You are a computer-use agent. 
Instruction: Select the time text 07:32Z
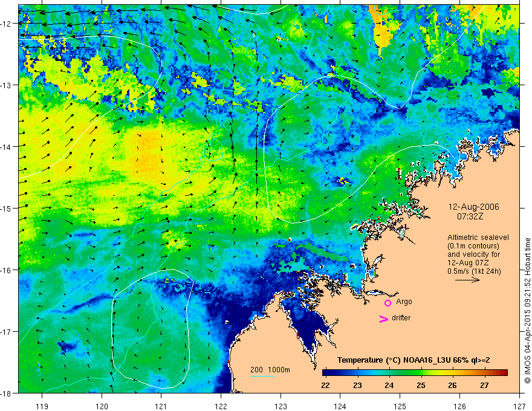pos(470,216)
